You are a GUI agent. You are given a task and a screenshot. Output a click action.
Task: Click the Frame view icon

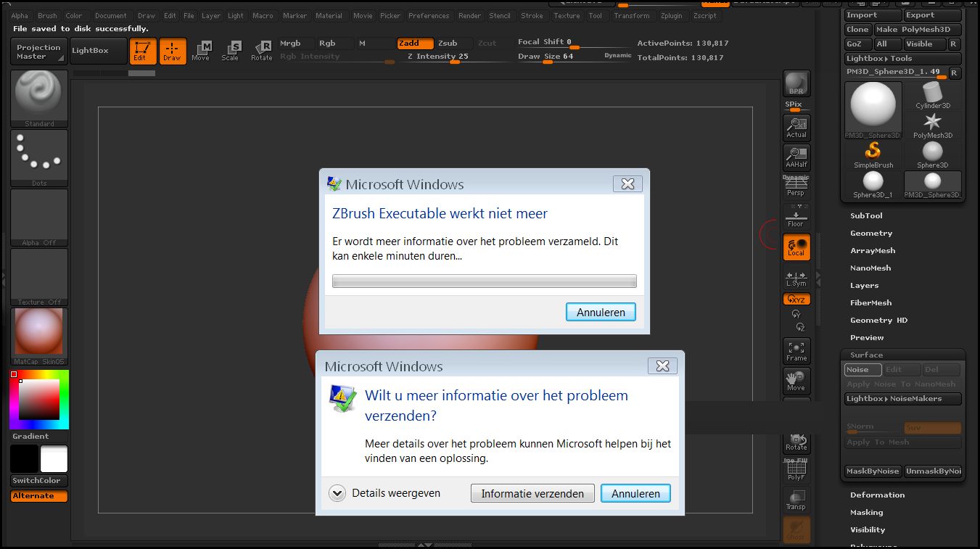coord(796,351)
